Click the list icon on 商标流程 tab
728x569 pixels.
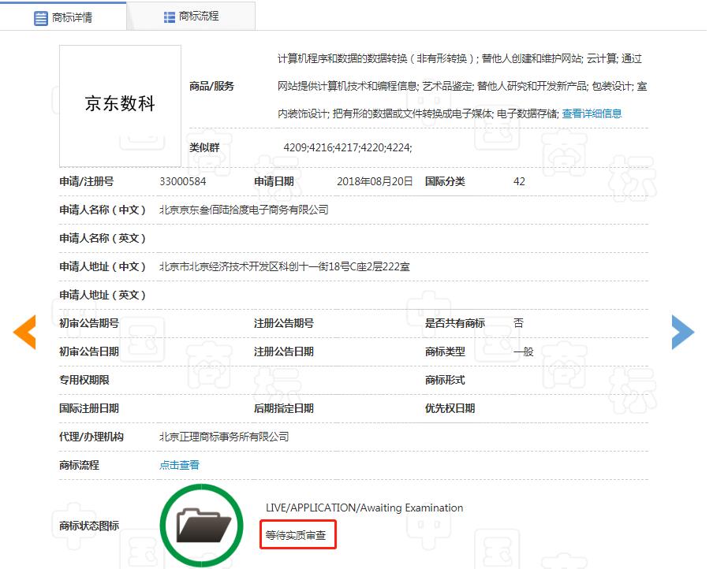click(x=170, y=17)
